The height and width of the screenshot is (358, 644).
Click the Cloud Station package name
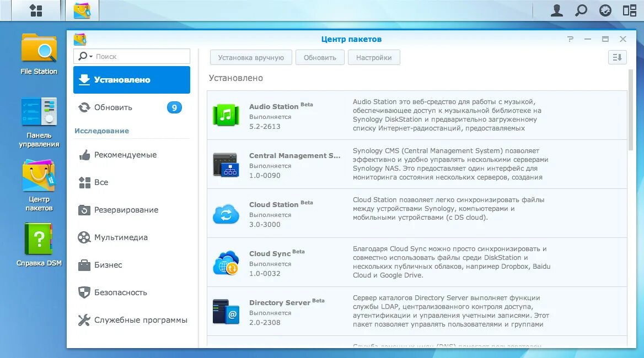(273, 205)
